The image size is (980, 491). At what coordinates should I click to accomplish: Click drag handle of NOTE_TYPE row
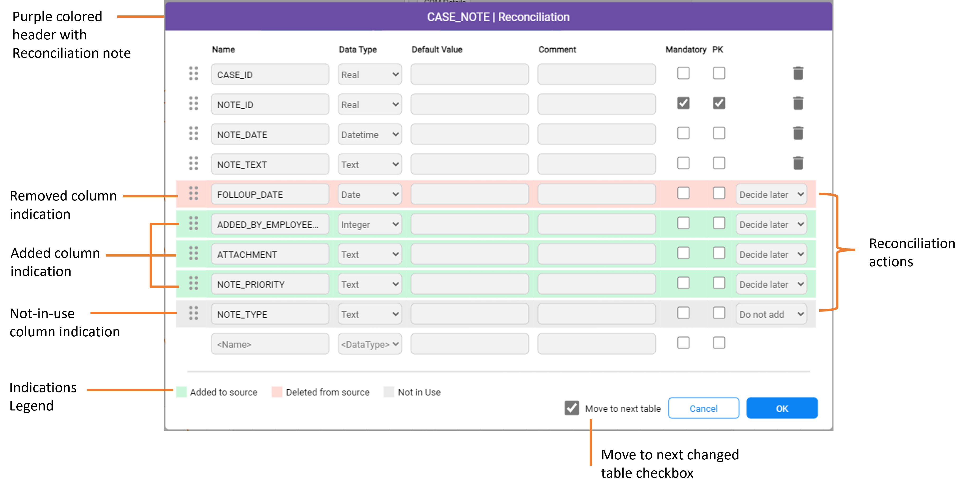pos(193,313)
